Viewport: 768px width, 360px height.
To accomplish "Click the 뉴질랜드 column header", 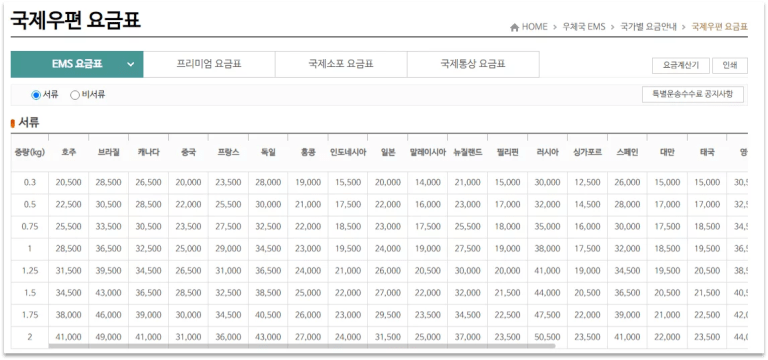I will pyautogui.click(x=468, y=152).
